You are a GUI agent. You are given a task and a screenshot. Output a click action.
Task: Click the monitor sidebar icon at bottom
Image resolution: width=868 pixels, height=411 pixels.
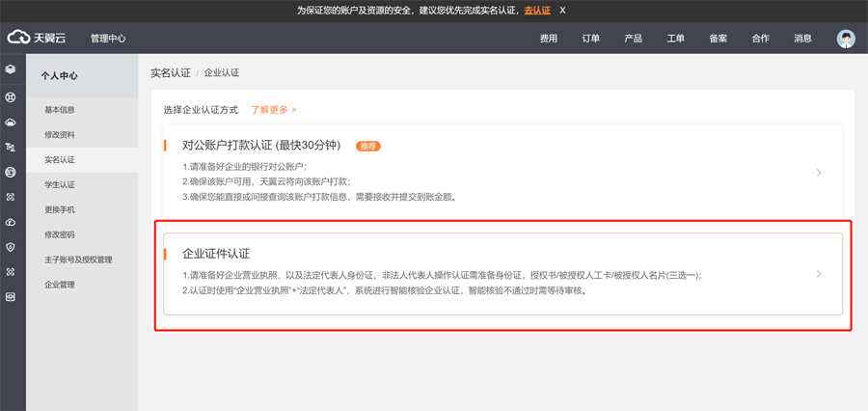(x=10, y=297)
